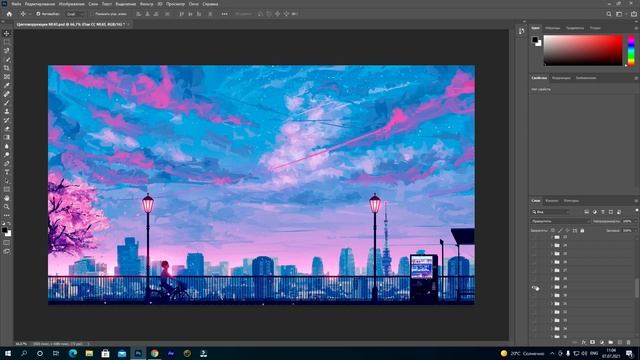
Task: Select the Eyedropper tool
Action: [x=7, y=85]
